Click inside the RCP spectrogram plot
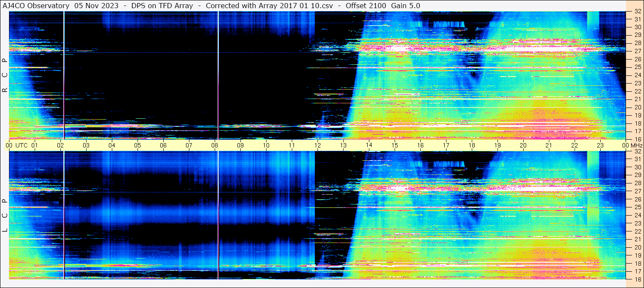Screen dimensions: 644x288 pyautogui.click(x=317, y=75)
